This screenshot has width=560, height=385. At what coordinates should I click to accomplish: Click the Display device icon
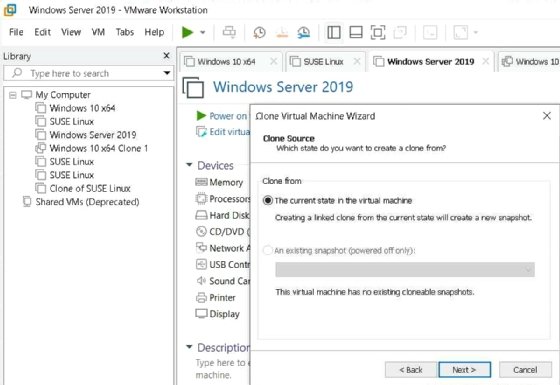(x=201, y=314)
